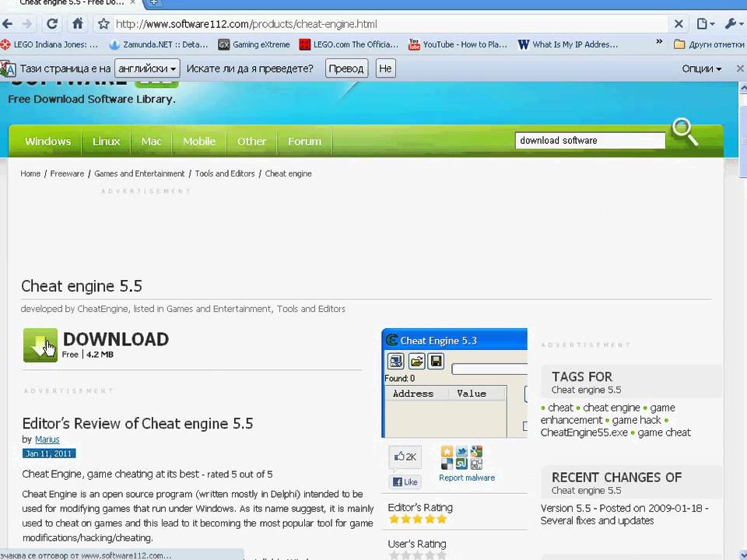Image resolution: width=747 pixels, height=560 pixels.
Task: Click the Facebook Like button
Action: tap(405, 482)
